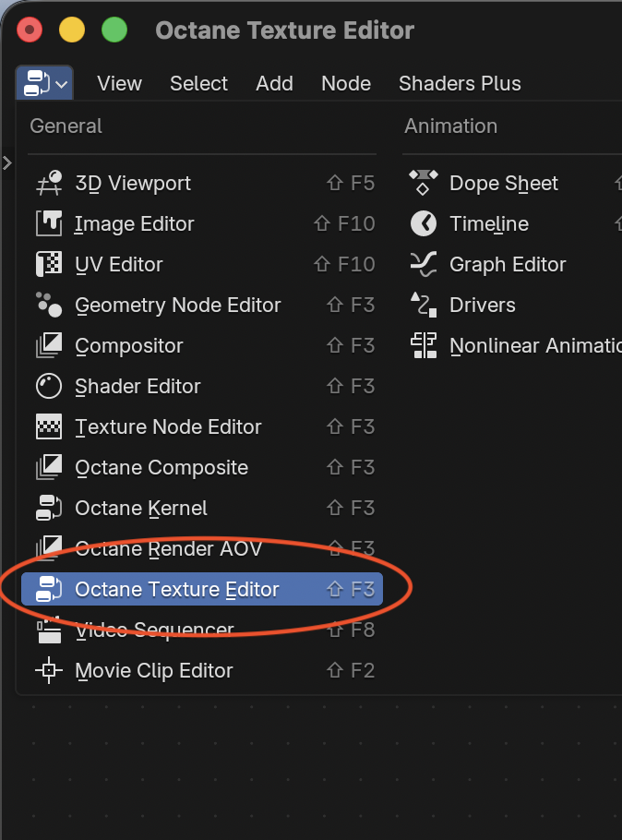Click the Geometry Node Editor icon
This screenshot has width=622, height=840.
49,305
